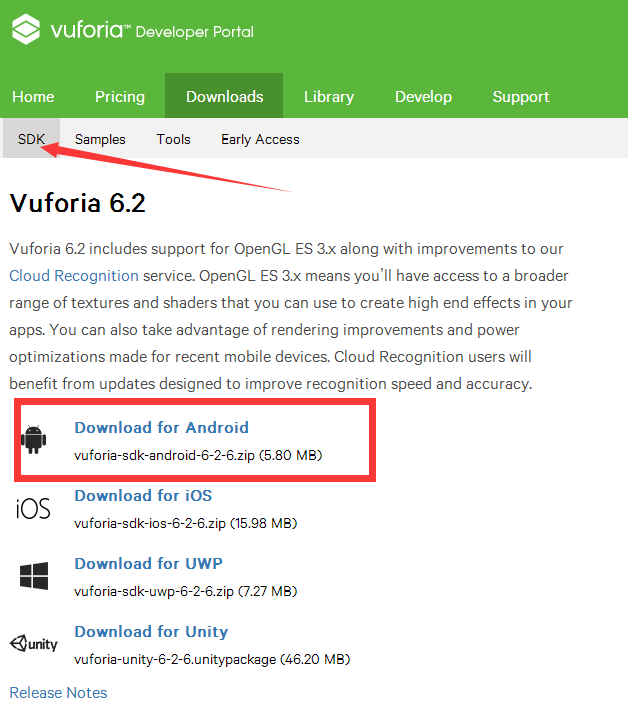Open the Support page
The height and width of the screenshot is (723, 628).
[521, 96]
